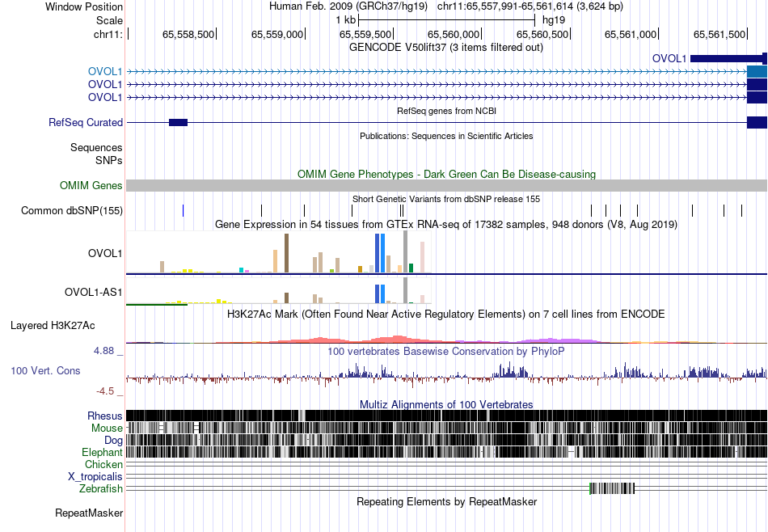Click the 'Window Position' label
768x532 pixels.
[84, 6]
